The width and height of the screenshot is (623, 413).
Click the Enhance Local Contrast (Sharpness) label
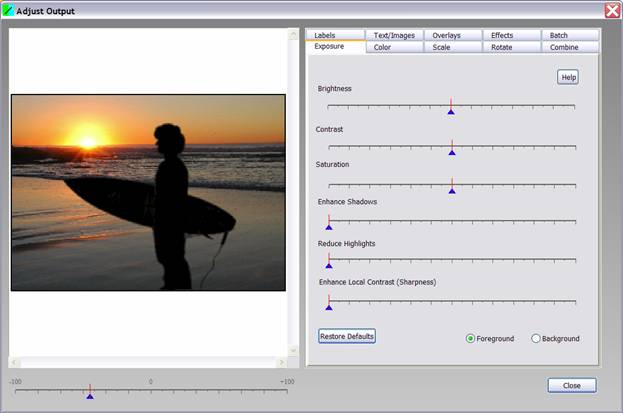click(x=377, y=282)
